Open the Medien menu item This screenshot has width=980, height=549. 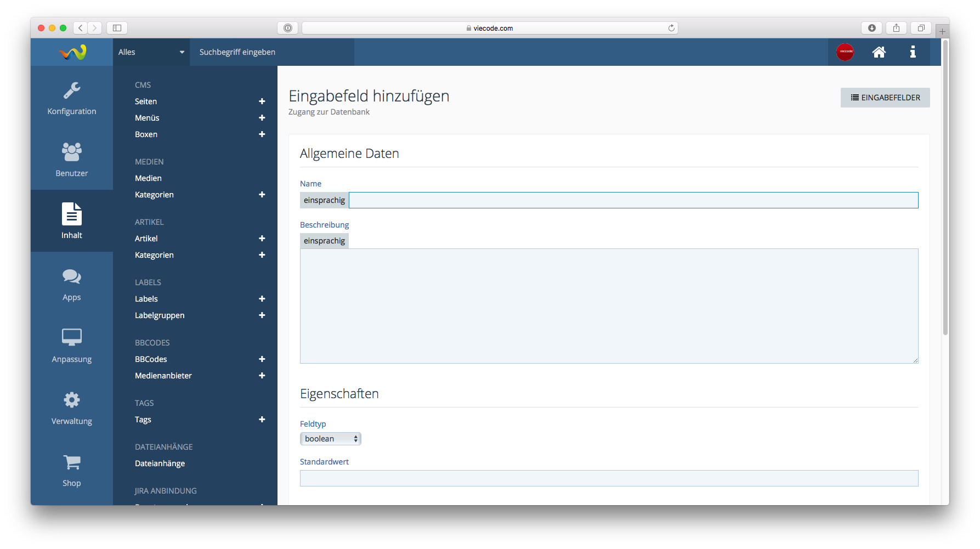click(x=148, y=178)
